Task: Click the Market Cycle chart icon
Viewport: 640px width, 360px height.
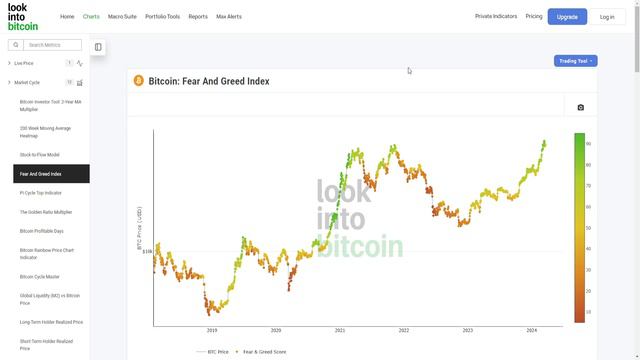Action: [80, 83]
